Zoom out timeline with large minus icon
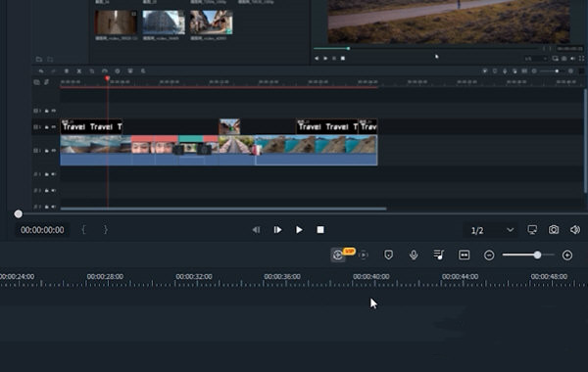 click(489, 256)
